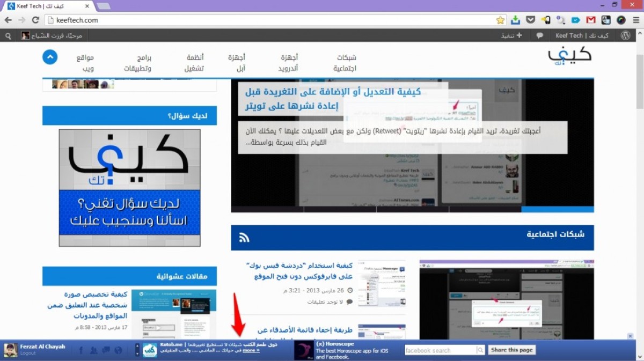Click the "لديك سؤال تقني؟" ask-us banner image
The image size is (644, 361).
tap(129, 188)
